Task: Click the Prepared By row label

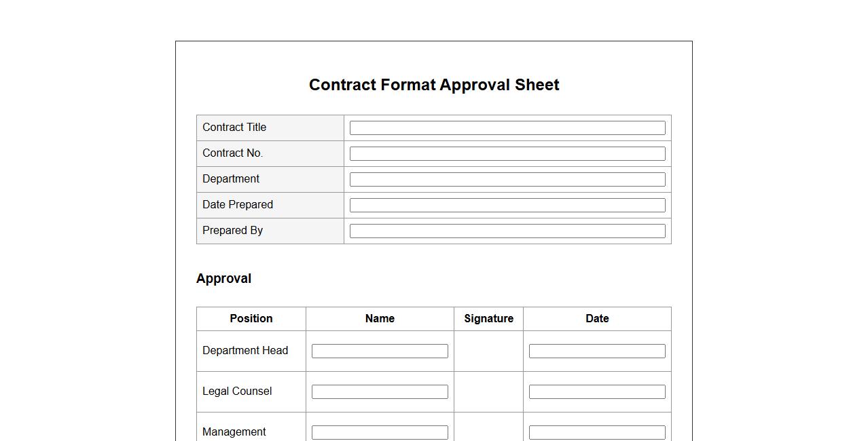Action: [232, 231]
